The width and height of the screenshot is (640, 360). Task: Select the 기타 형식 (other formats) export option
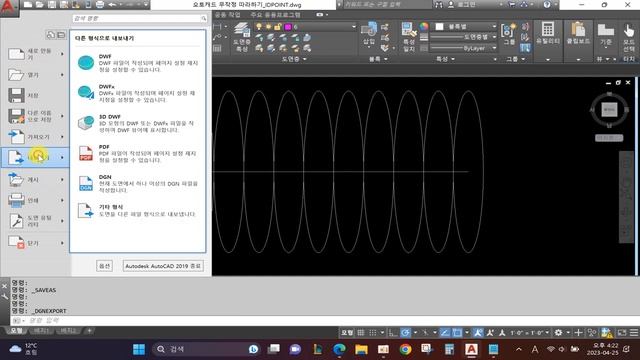tap(138, 211)
